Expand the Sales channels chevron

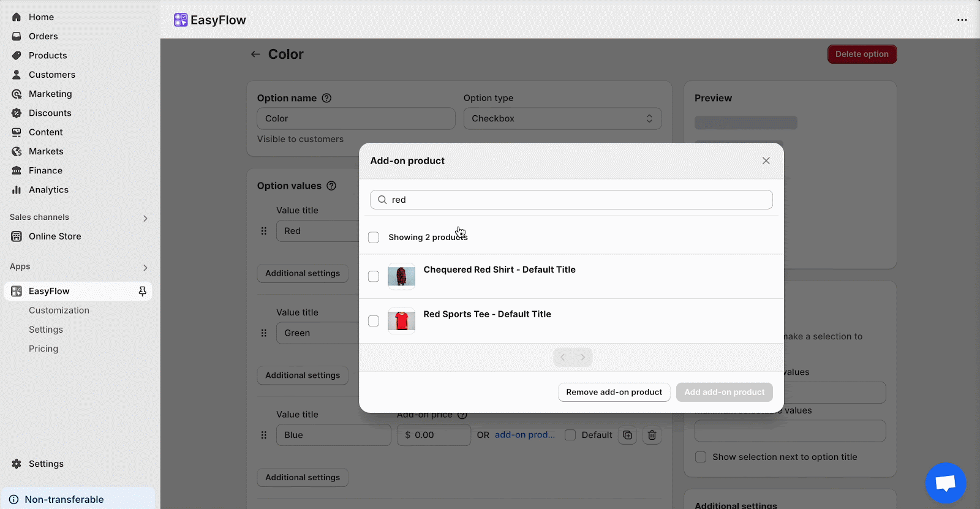click(145, 218)
